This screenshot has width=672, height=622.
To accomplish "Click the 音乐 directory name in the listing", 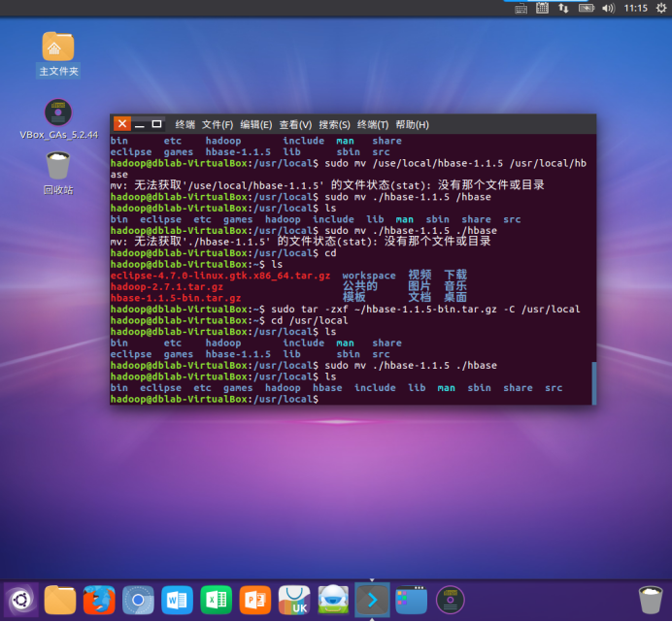I will 455,285.
